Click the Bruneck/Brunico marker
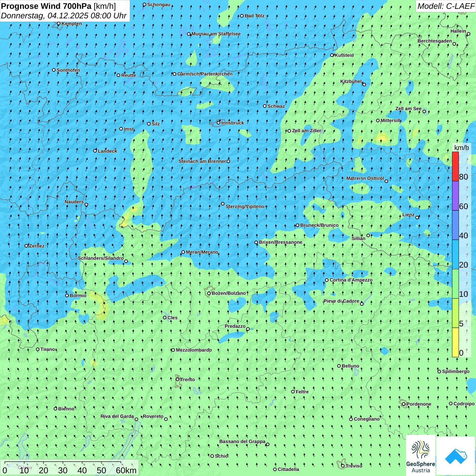This screenshot has height=476, width=476. [x=297, y=225]
